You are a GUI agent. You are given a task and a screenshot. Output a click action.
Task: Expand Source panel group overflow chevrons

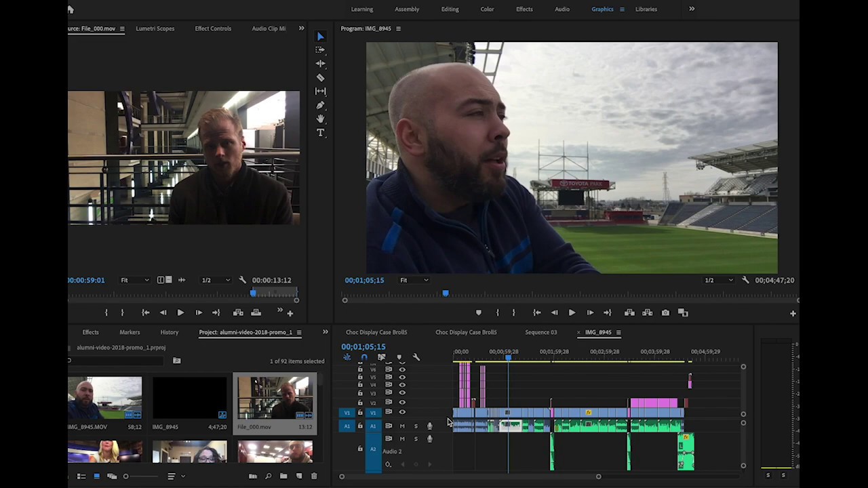coord(301,28)
